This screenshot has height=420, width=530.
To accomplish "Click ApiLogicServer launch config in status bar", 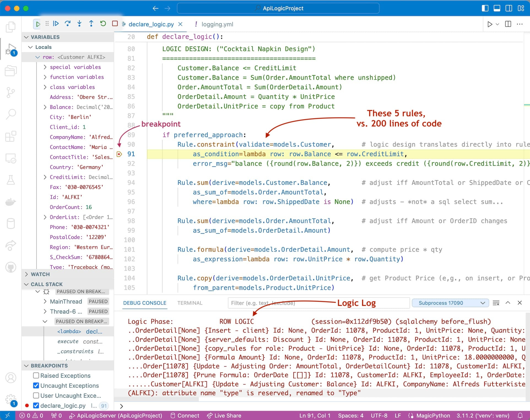I will (116, 415).
